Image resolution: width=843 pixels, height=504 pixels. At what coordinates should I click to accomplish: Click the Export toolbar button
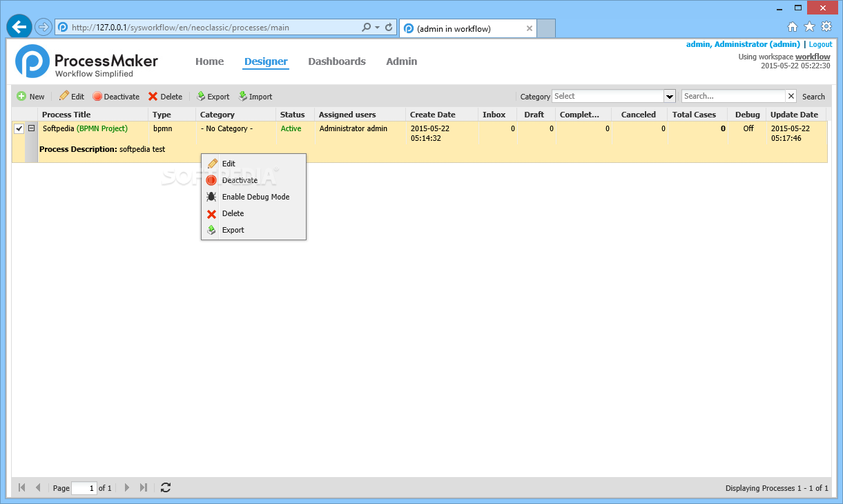tap(213, 97)
